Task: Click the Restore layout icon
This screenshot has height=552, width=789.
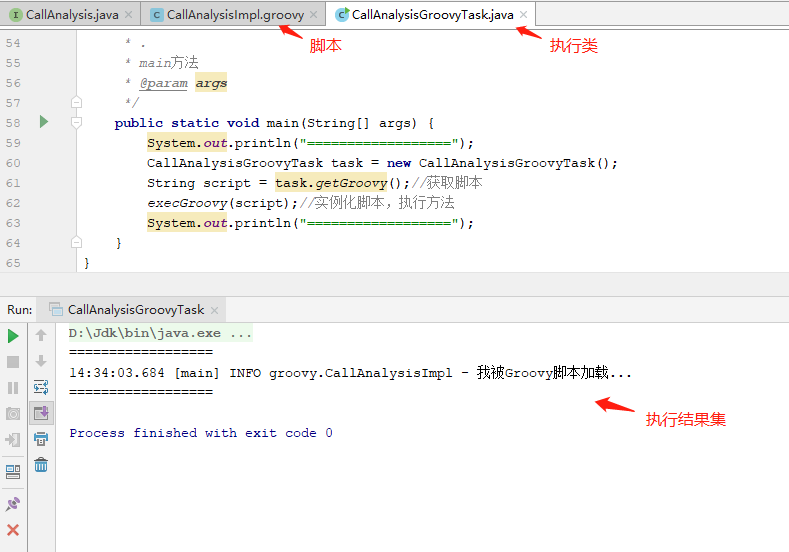Action: [13, 471]
